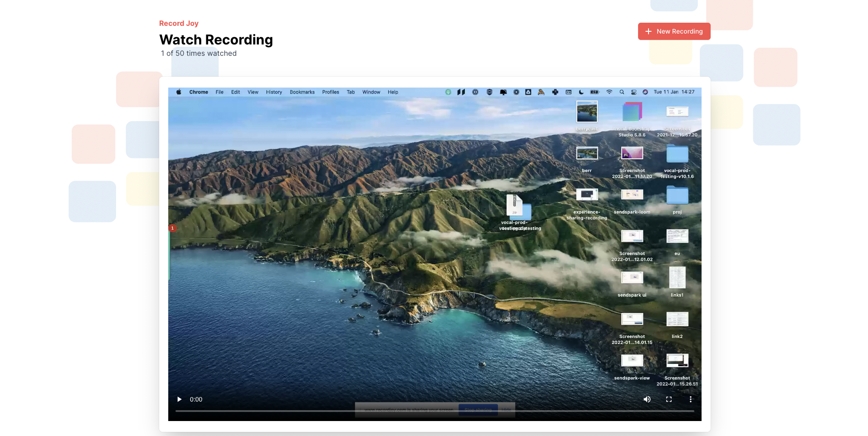Open the Control Center toggles icon
This screenshot has height=436, width=868.
pos(634,92)
